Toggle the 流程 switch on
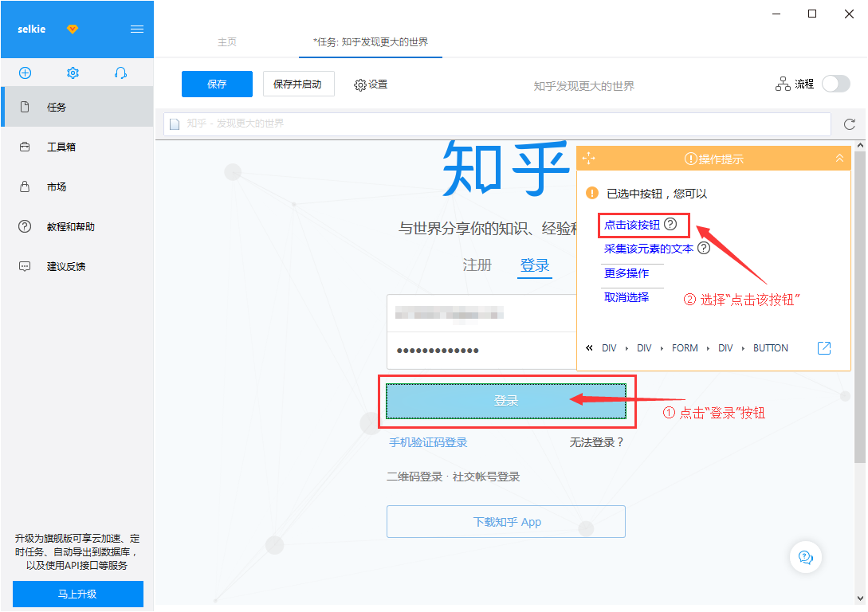Viewport: 868px width, 612px height. [836, 84]
